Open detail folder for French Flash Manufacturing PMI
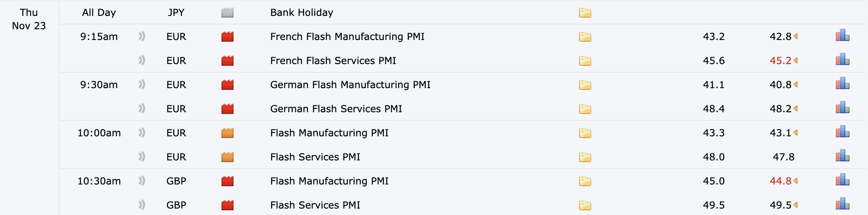 pos(585,37)
